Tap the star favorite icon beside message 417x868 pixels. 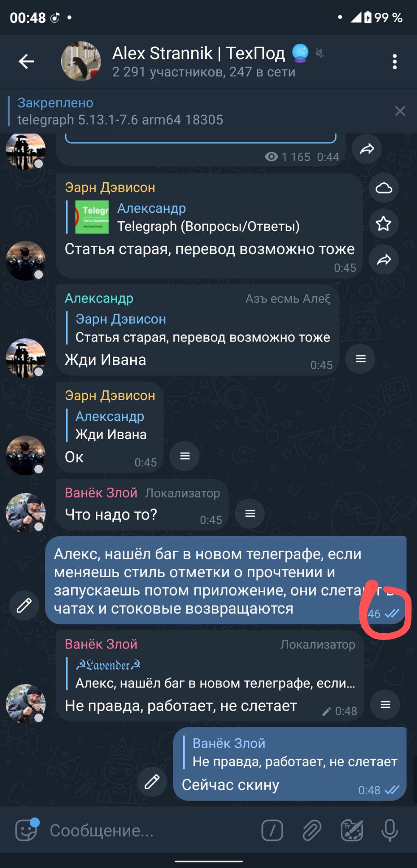point(383,224)
